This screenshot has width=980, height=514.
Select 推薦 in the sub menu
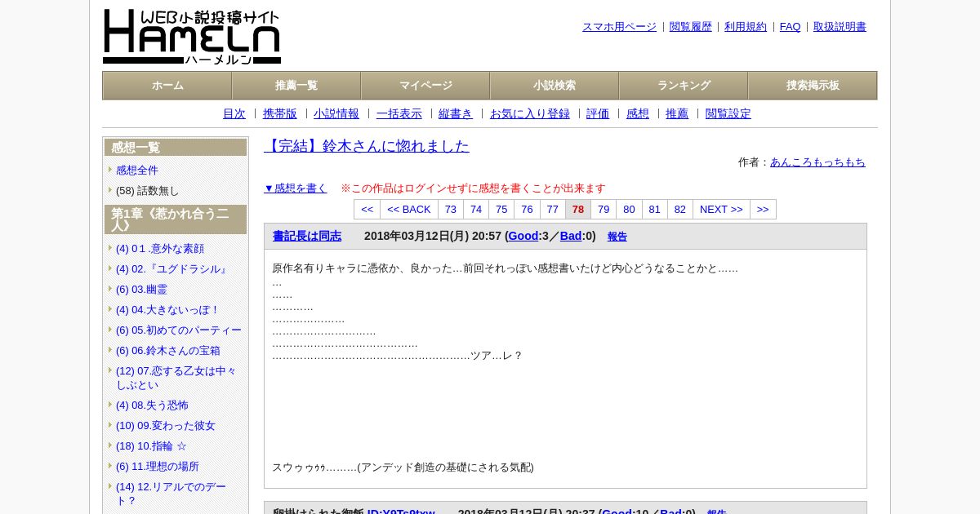[677, 114]
